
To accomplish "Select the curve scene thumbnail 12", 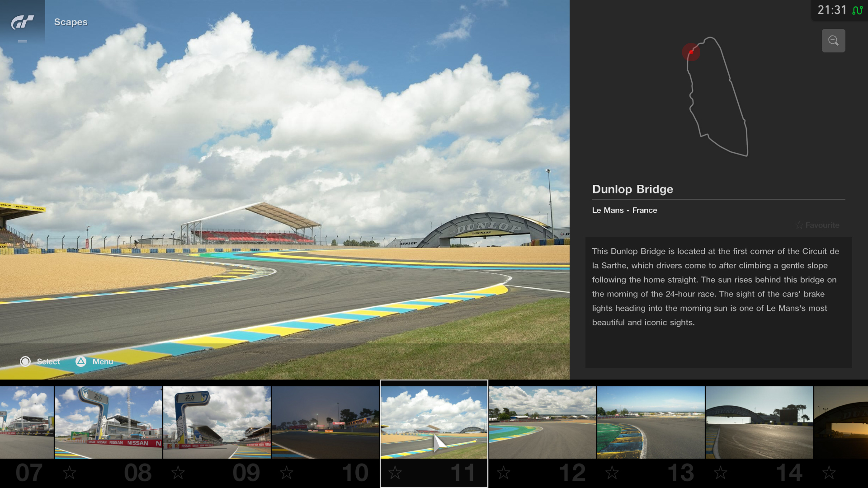I will point(542,422).
